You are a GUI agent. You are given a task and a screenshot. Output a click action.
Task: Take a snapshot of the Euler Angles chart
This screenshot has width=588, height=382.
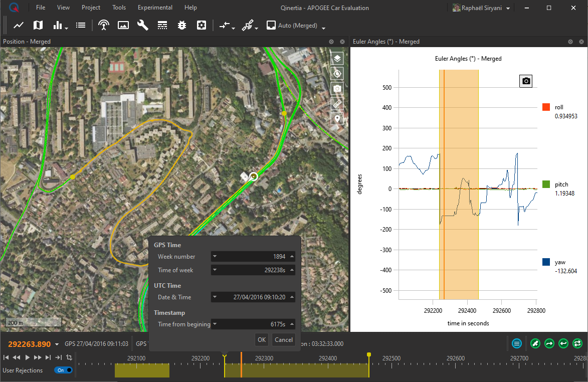(526, 81)
